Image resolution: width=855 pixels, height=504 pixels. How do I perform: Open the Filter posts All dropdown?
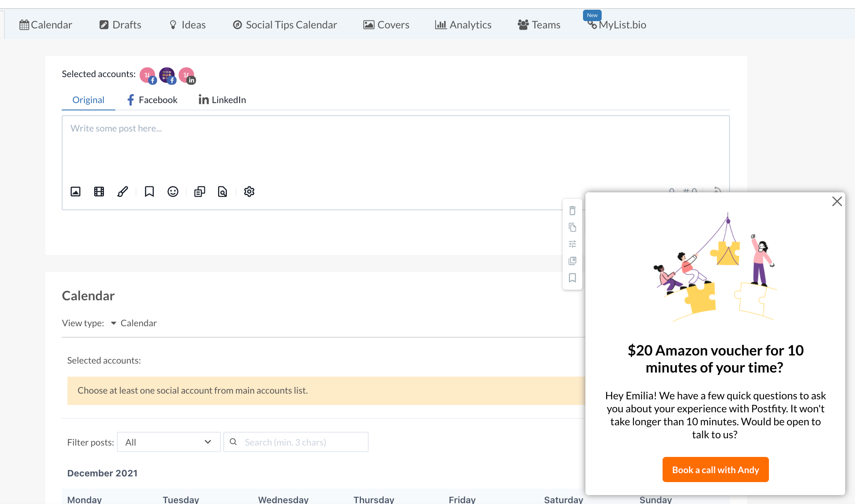pyautogui.click(x=168, y=442)
